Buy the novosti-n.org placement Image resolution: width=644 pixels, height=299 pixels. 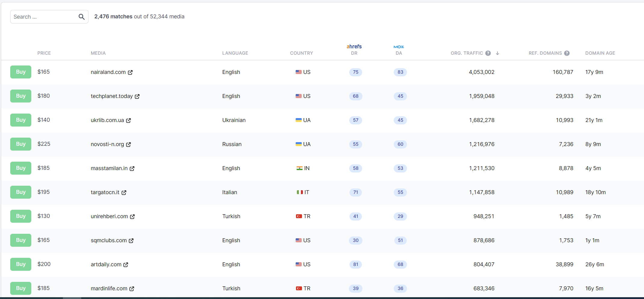point(21,144)
